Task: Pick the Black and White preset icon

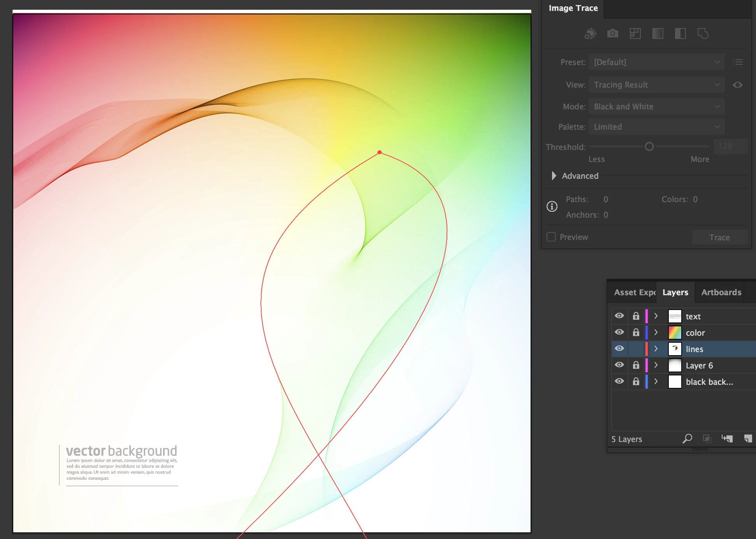Action: click(x=680, y=34)
